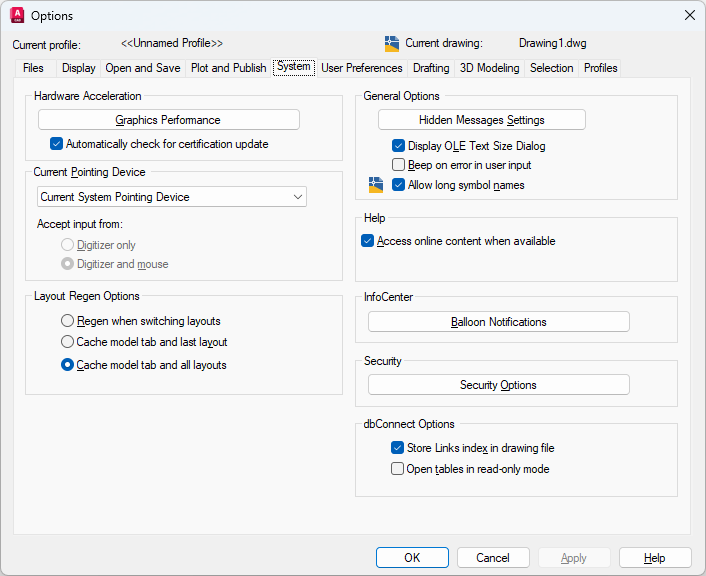
Task: Enable Beep on error in user input
Action: point(399,165)
